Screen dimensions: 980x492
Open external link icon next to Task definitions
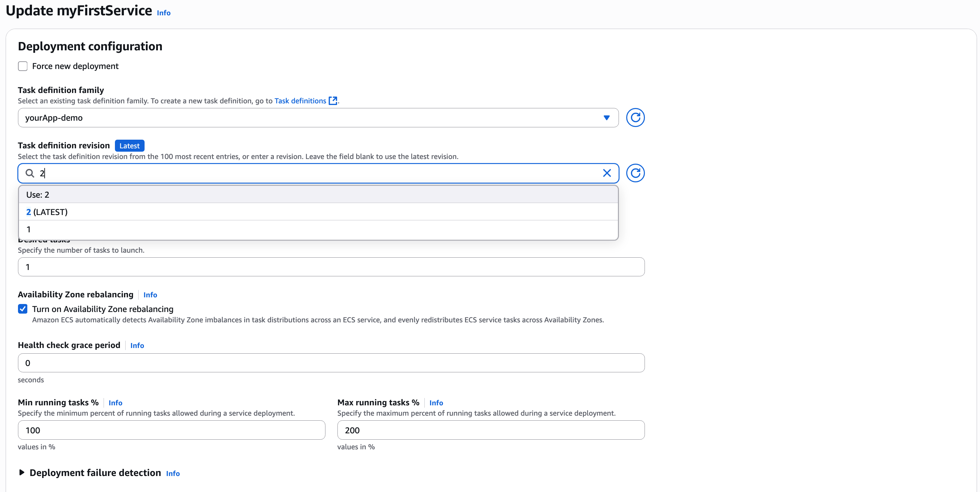(x=333, y=101)
